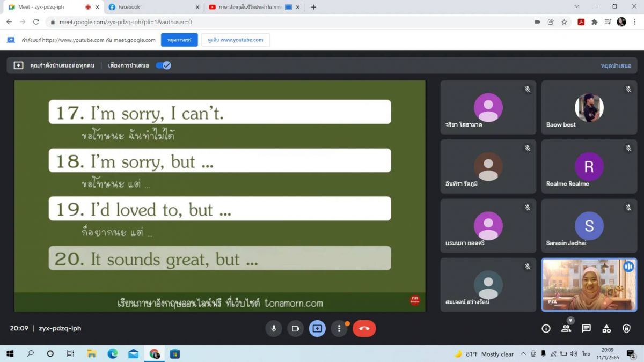Click the address bar URL field
Image resolution: width=644 pixels, height=362 pixels.
click(x=268, y=22)
